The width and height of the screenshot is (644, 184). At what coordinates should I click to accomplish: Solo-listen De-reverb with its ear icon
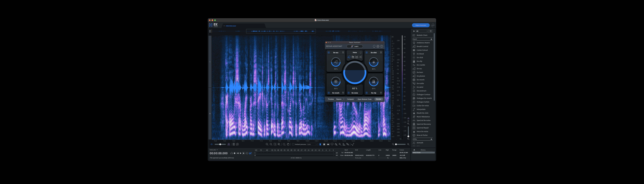pyautogui.click(x=343, y=93)
